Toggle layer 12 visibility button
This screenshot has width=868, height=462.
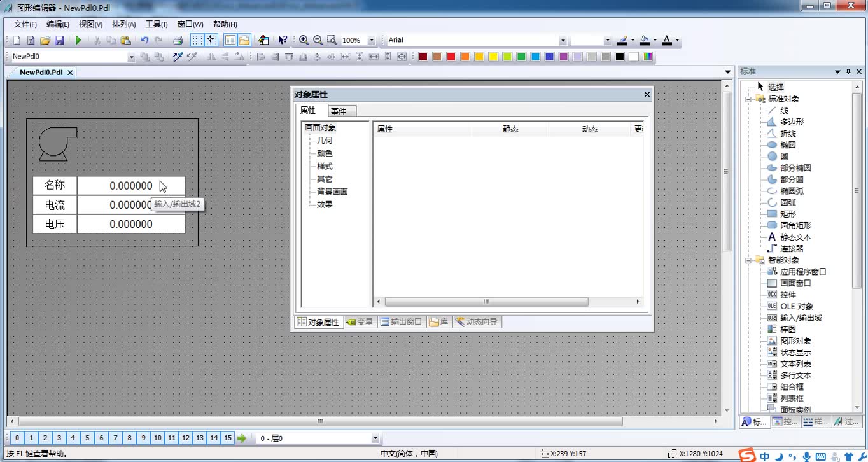click(x=186, y=438)
